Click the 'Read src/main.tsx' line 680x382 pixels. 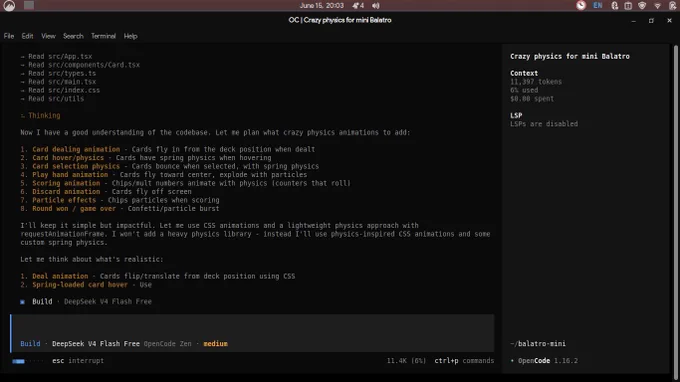58,82
